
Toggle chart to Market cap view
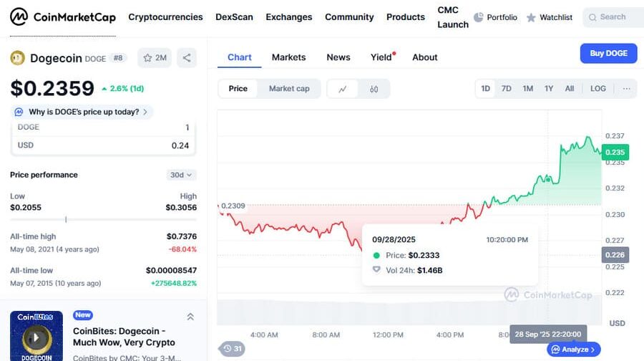tap(289, 88)
